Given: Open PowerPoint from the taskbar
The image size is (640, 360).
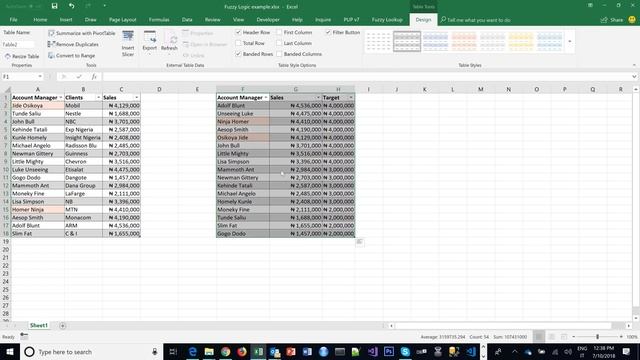Looking at the screenshot, I should coord(291,352).
